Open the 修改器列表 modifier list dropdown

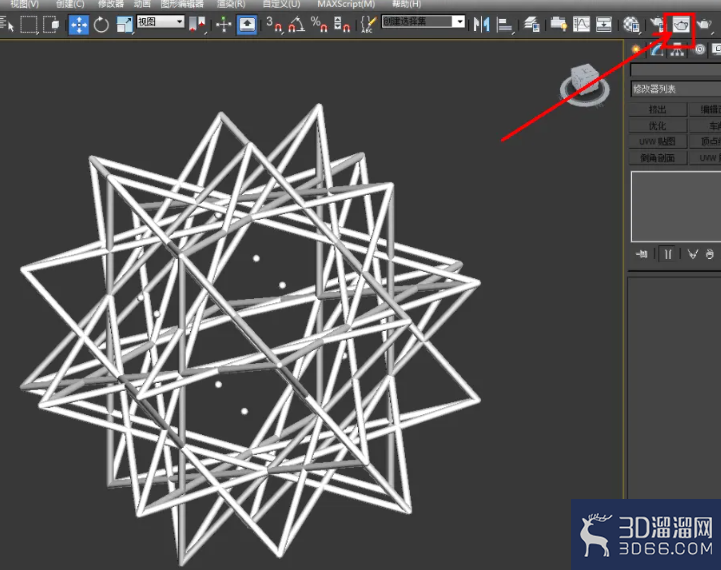point(676,89)
